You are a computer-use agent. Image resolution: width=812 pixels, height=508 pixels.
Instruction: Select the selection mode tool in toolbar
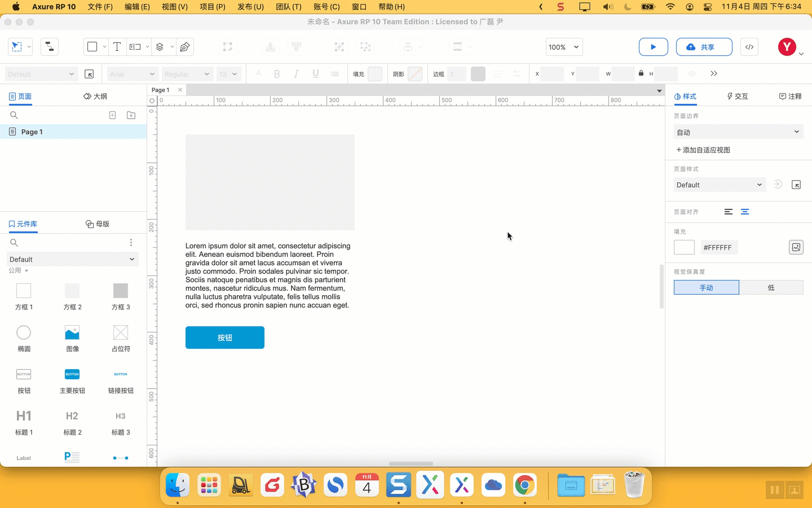click(x=17, y=47)
